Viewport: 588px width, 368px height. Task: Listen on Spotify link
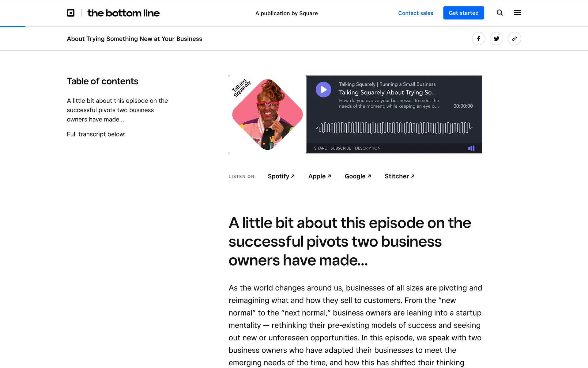point(281,176)
